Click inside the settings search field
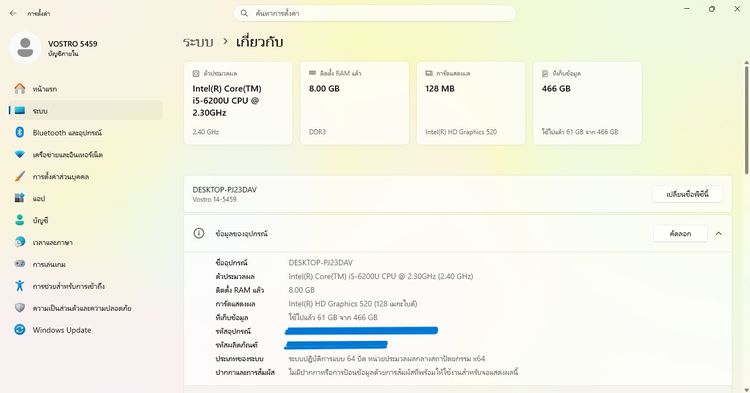The width and height of the screenshot is (750, 393). tap(375, 13)
